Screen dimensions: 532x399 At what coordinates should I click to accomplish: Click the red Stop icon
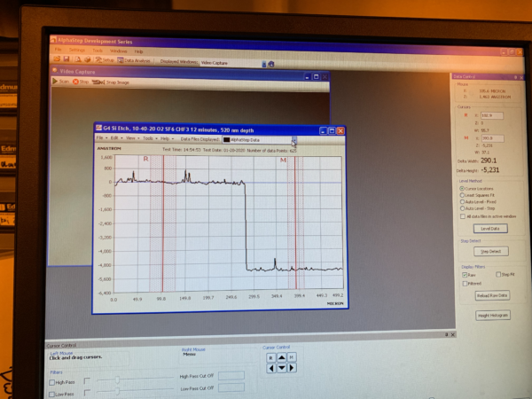pos(75,82)
